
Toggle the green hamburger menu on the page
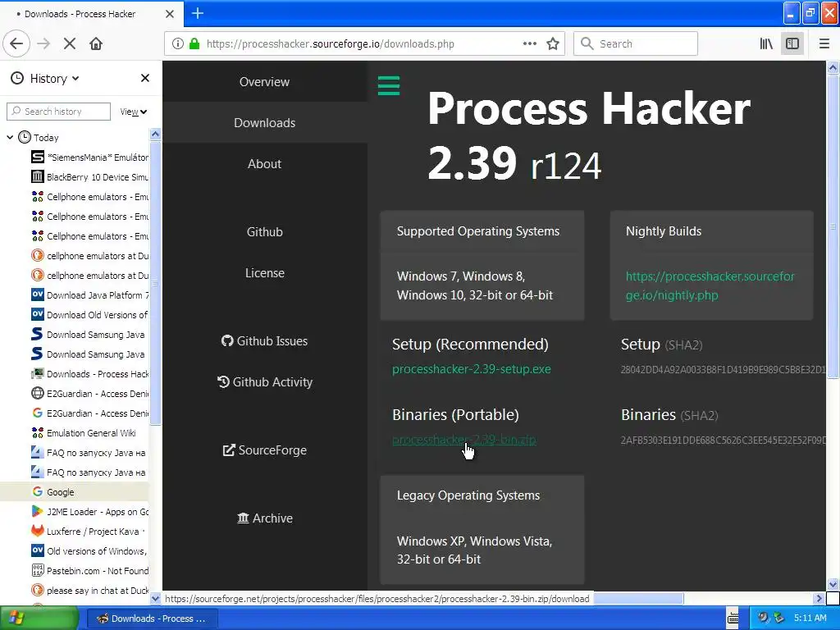(x=388, y=85)
